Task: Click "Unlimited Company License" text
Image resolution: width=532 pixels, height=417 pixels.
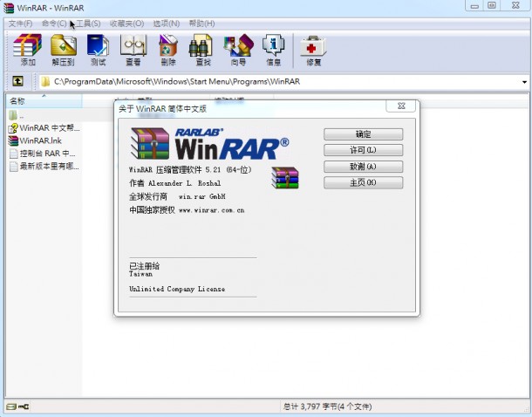Action: [177, 289]
